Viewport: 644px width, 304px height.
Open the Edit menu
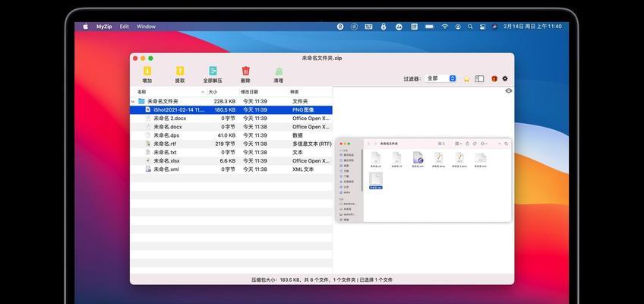tap(125, 27)
